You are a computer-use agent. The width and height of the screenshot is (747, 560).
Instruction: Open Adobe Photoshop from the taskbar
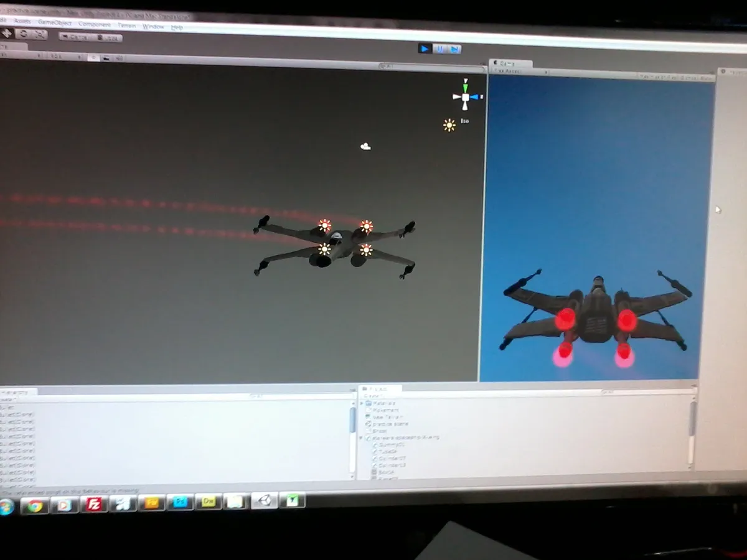181,502
